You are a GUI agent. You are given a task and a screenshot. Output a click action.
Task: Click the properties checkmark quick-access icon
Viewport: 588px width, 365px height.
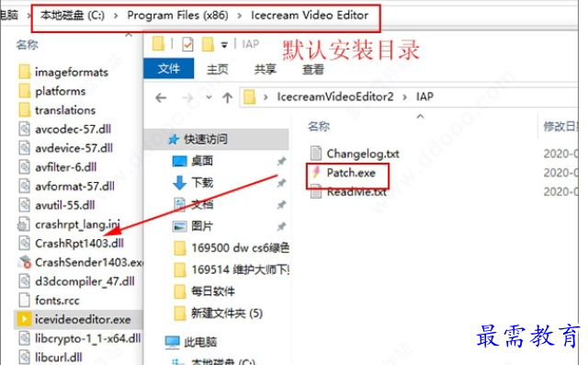click(x=187, y=44)
